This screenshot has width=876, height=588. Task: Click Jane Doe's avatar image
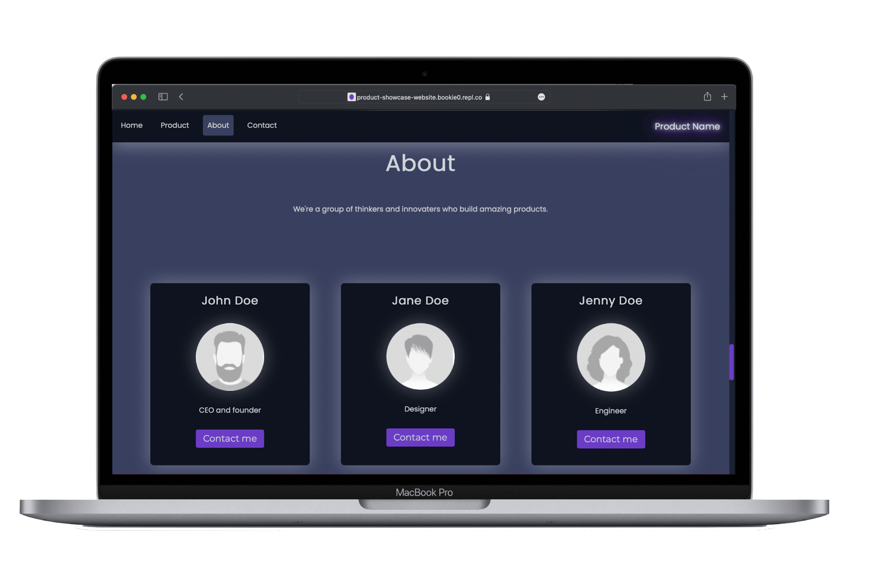pos(420,356)
